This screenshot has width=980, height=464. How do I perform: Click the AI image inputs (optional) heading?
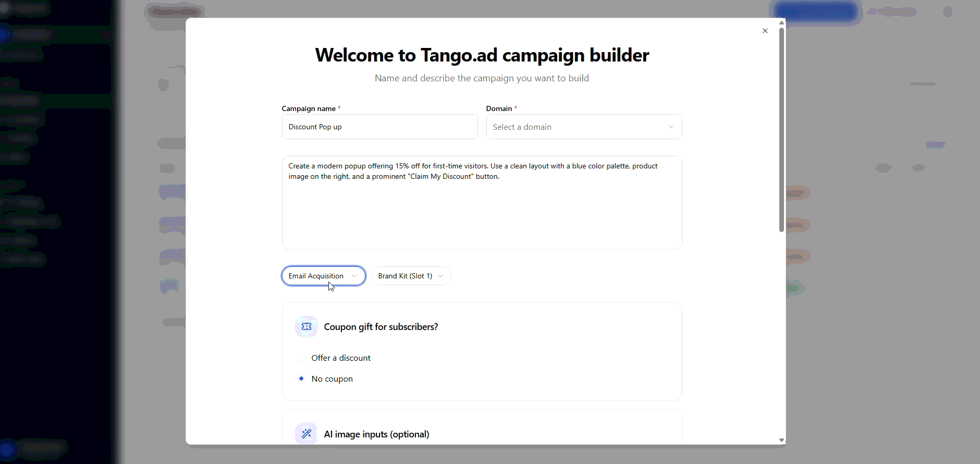[x=377, y=434]
